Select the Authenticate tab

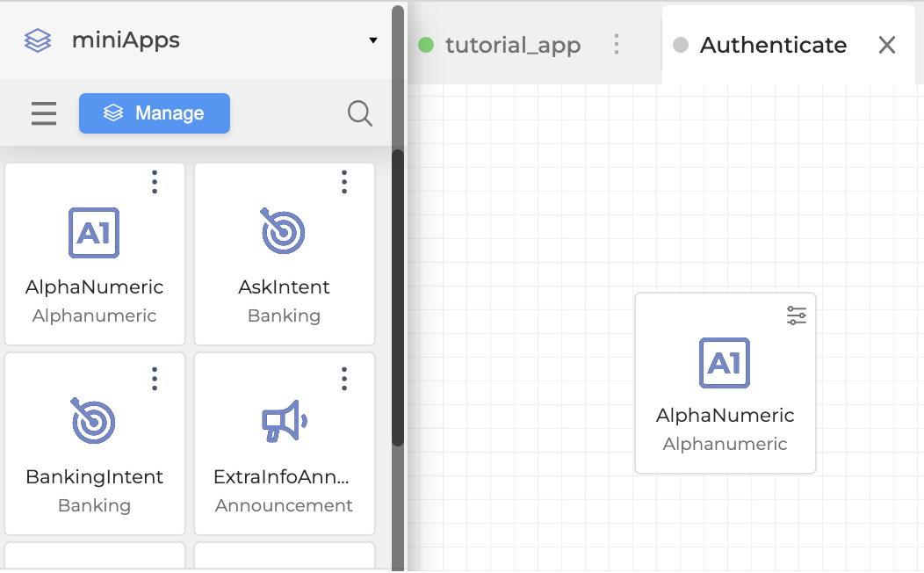pos(773,46)
